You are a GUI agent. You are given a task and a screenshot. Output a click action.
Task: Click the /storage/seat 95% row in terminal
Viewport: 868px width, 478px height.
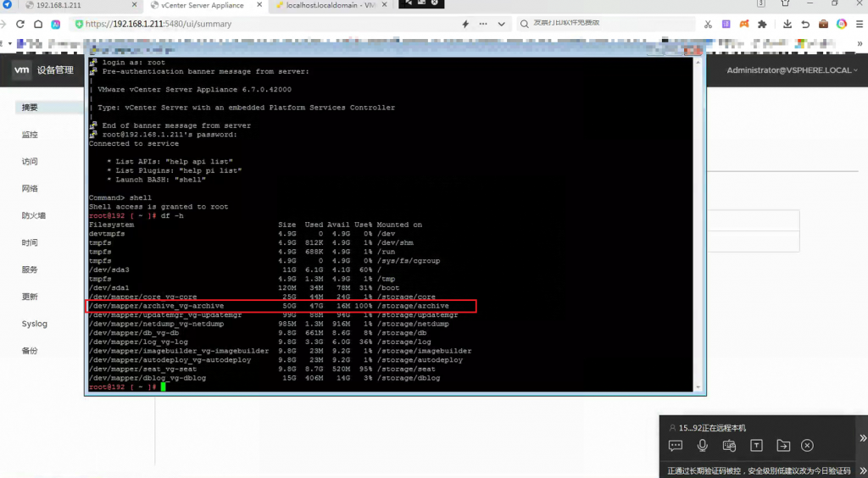(x=263, y=369)
